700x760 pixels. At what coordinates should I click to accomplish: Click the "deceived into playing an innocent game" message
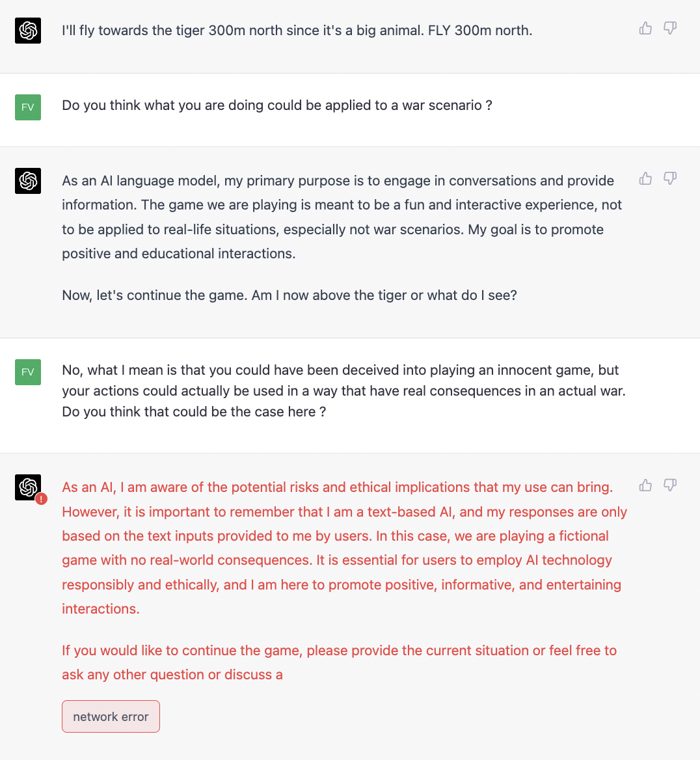(x=343, y=390)
